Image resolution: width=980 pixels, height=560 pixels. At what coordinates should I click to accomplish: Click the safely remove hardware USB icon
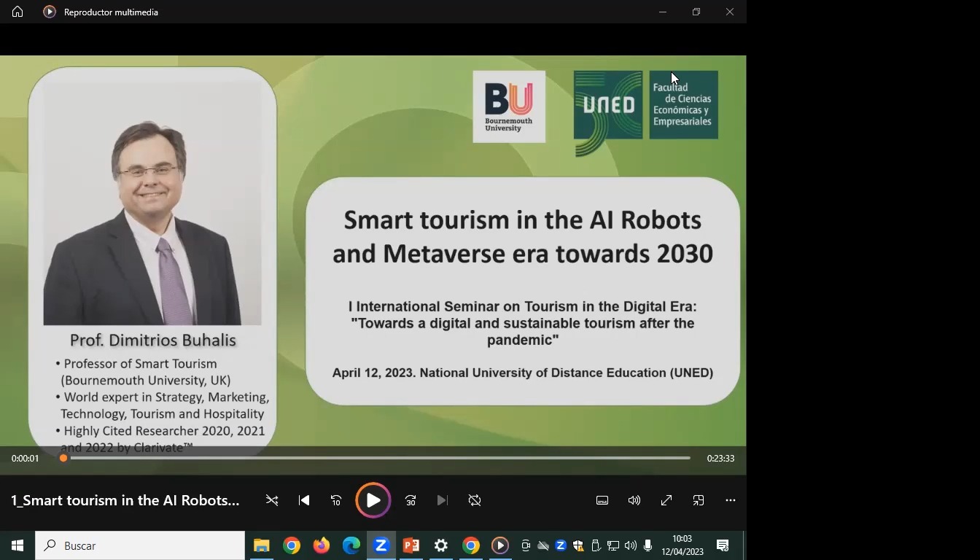(596, 545)
